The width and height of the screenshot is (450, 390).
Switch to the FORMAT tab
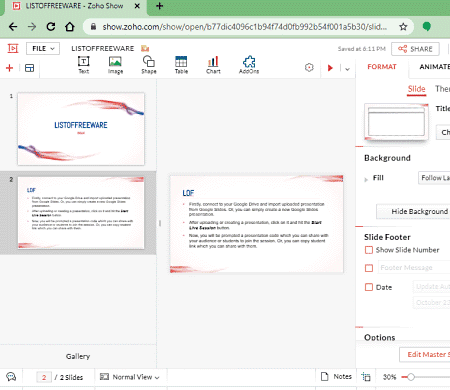[382, 67]
